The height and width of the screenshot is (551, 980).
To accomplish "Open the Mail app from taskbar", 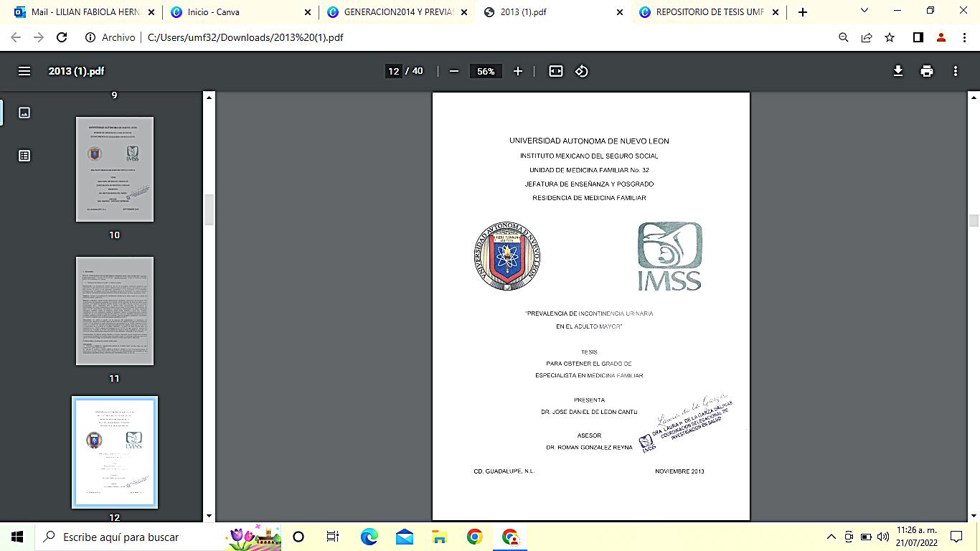I will (x=404, y=537).
